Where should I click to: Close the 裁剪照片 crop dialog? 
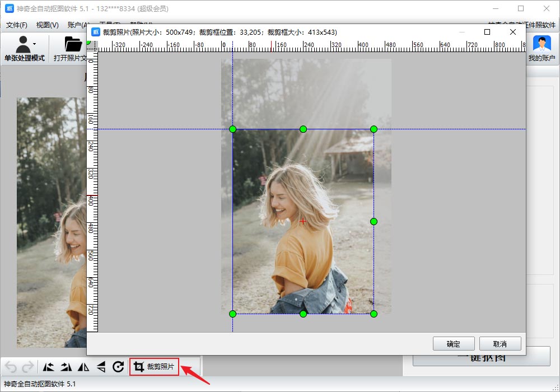[x=513, y=32]
